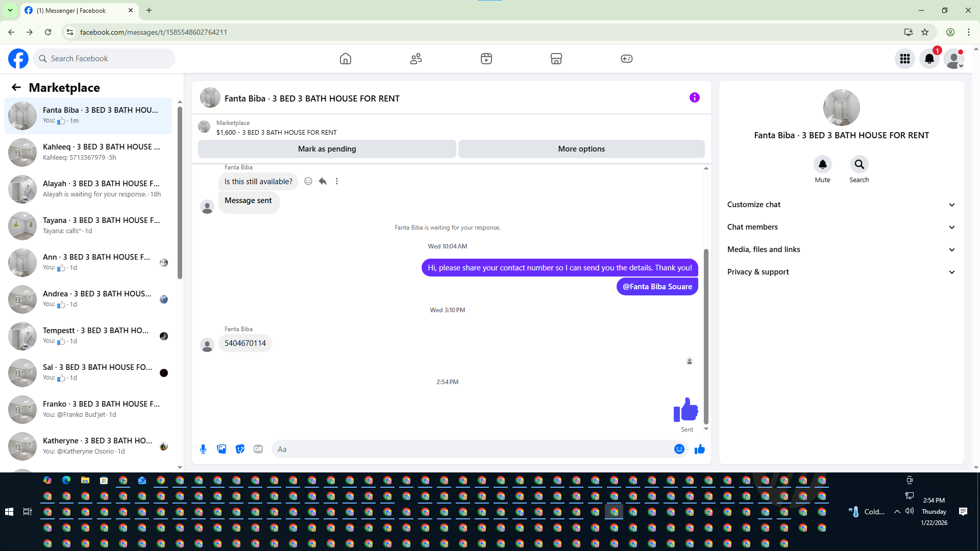This screenshot has width=980, height=551.
Task: Reload the page in browser
Action: click(x=48, y=32)
